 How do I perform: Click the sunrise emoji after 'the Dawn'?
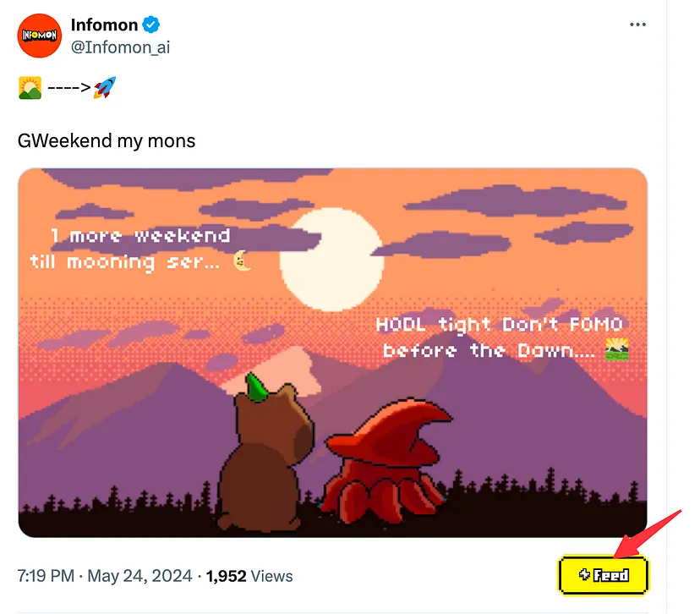[616, 349]
